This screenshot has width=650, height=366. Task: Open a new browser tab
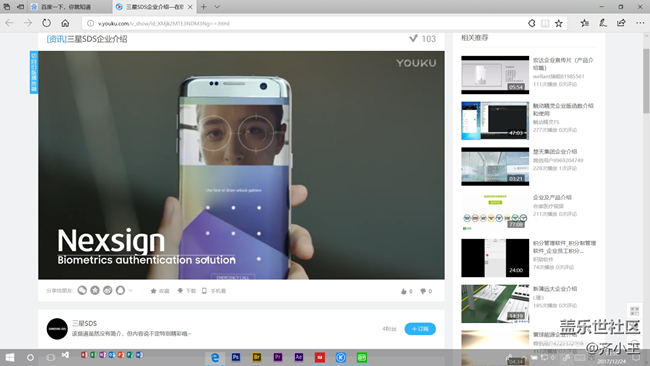point(204,7)
